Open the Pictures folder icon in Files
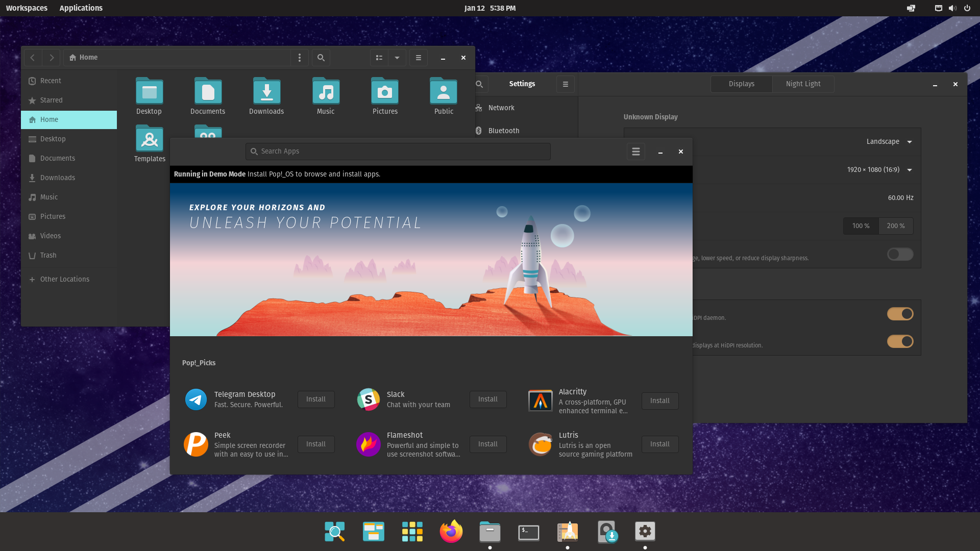The image size is (980, 551). coord(385,92)
